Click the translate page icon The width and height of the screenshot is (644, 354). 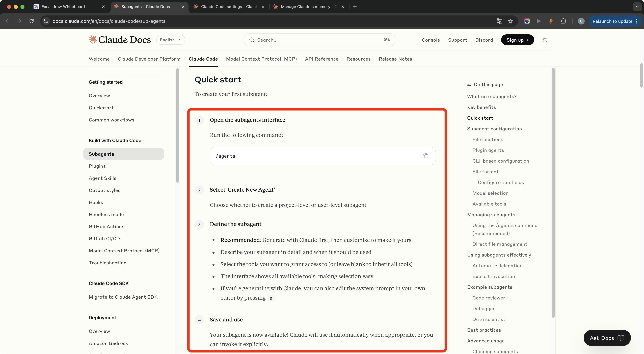pyautogui.click(x=499, y=21)
